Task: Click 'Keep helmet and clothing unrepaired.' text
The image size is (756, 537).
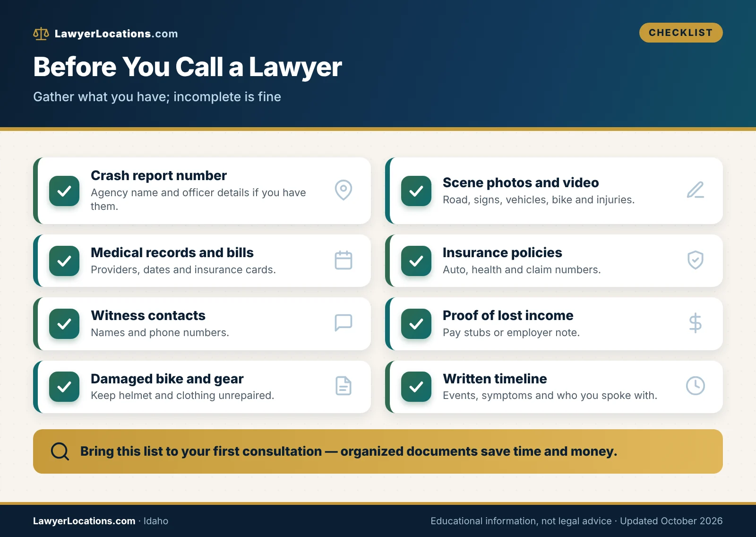Action: pyautogui.click(x=182, y=395)
